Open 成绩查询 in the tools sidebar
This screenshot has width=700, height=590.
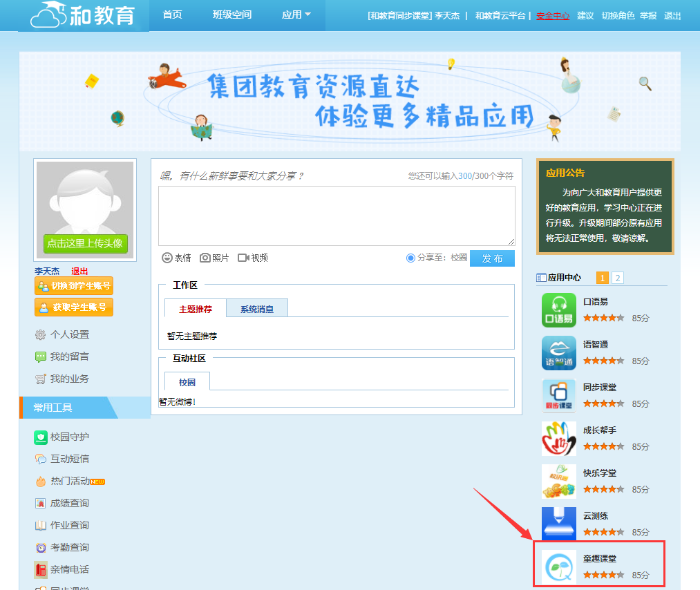click(x=69, y=503)
